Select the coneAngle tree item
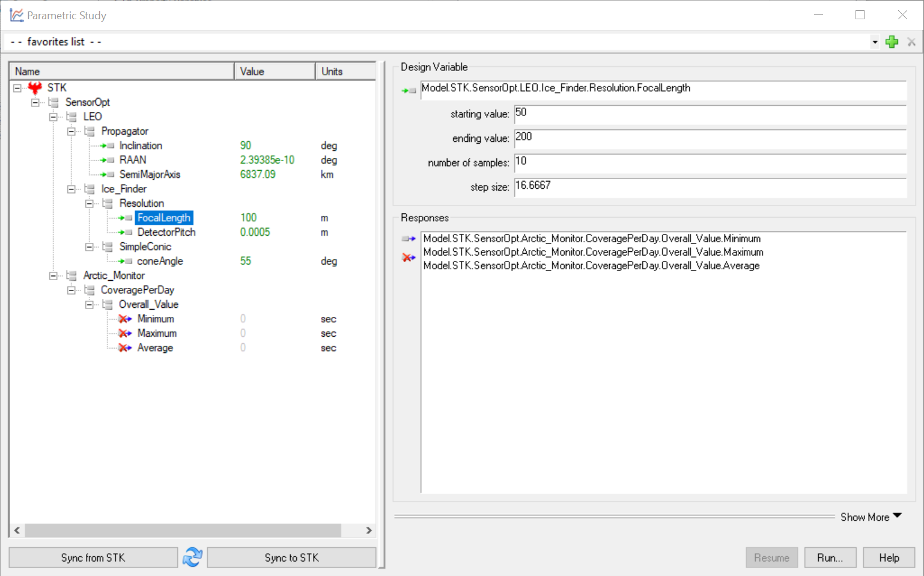This screenshot has width=924, height=576. 160,261
